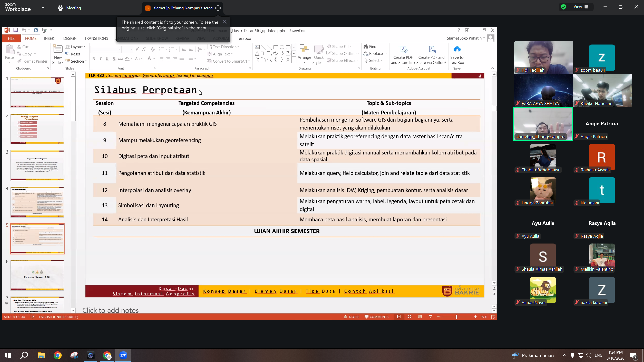This screenshot has width=644, height=362.
Task: Toggle Underline formatting
Action: pos(107,59)
